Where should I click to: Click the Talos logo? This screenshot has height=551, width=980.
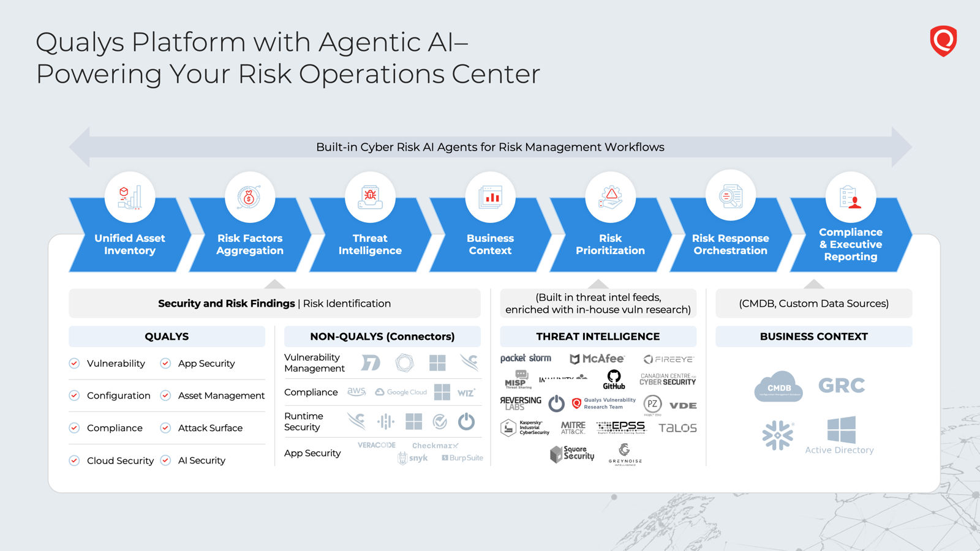pos(677,428)
